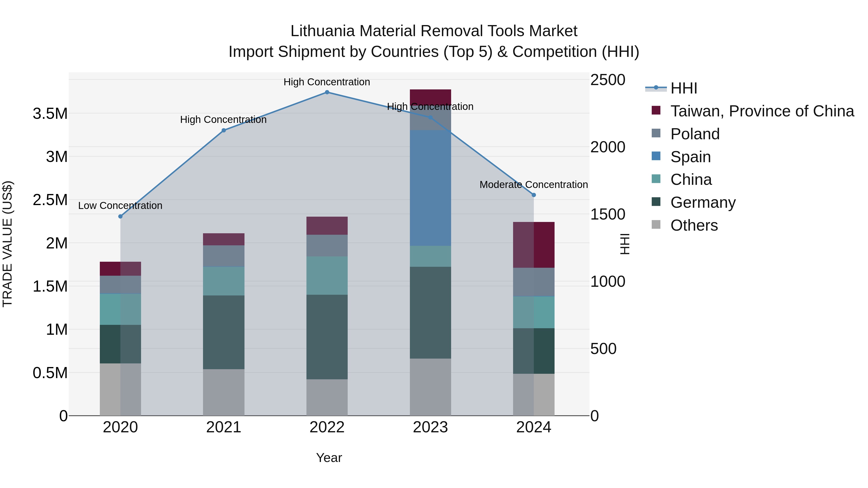Viewport: 868px width, 488px height.
Task: Click the Germany segment in 2024 bar
Action: [x=534, y=351]
